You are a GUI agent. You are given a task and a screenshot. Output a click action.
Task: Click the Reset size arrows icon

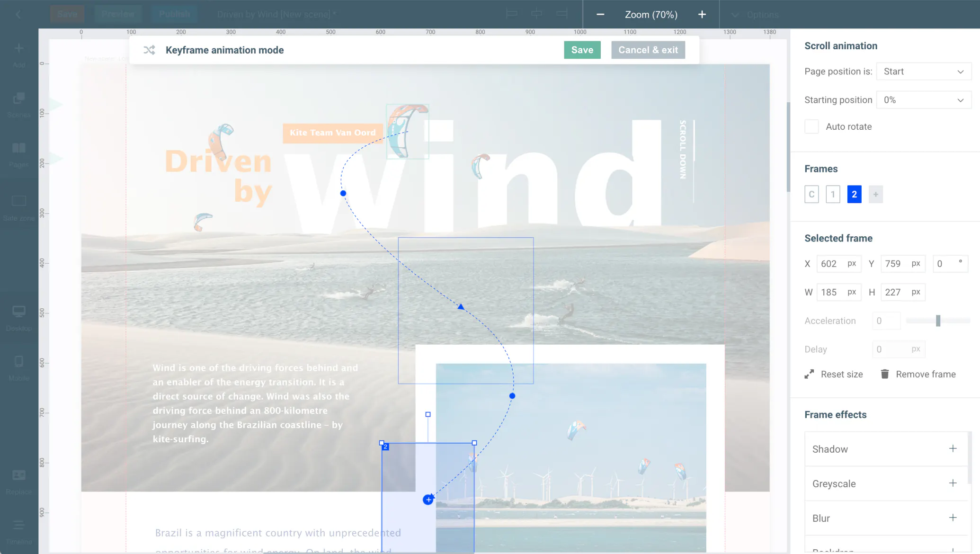pos(809,374)
